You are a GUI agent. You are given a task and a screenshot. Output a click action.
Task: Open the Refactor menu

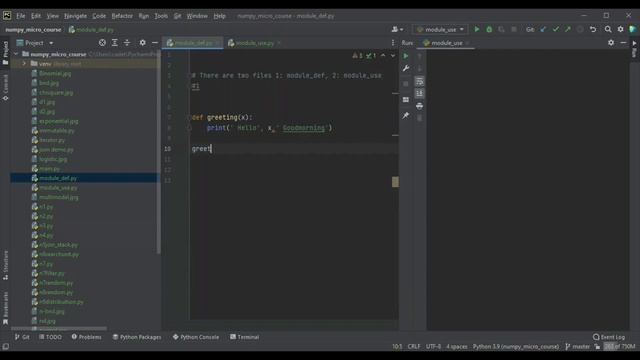click(122, 16)
